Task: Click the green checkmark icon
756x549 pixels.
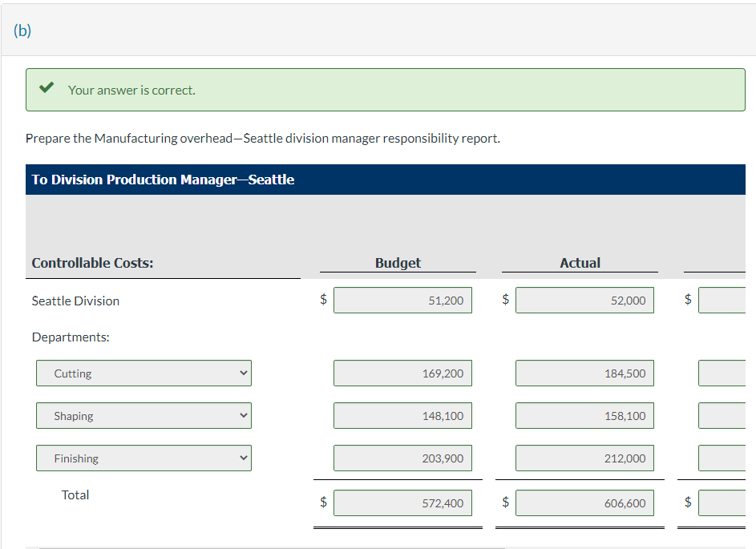Action: point(45,89)
